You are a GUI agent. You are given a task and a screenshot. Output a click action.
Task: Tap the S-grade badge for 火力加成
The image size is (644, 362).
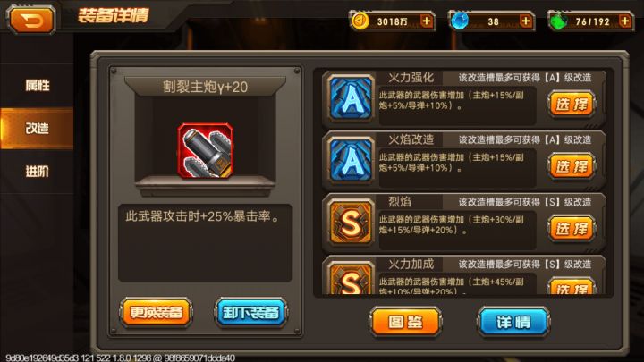(x=352, y=278)
